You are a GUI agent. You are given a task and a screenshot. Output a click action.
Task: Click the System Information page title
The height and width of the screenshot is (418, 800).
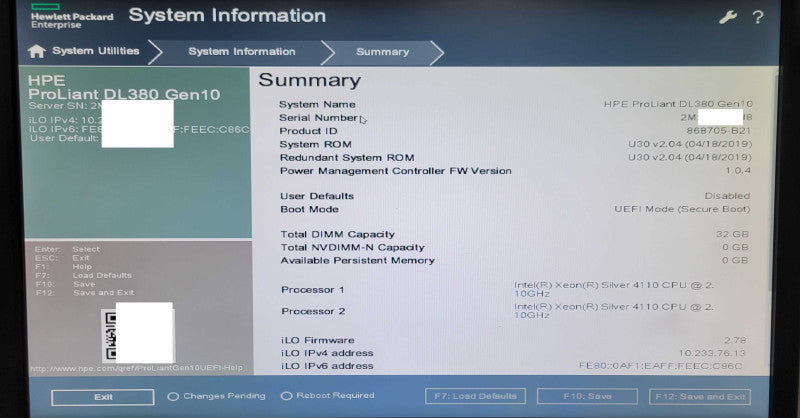(227, 16)
